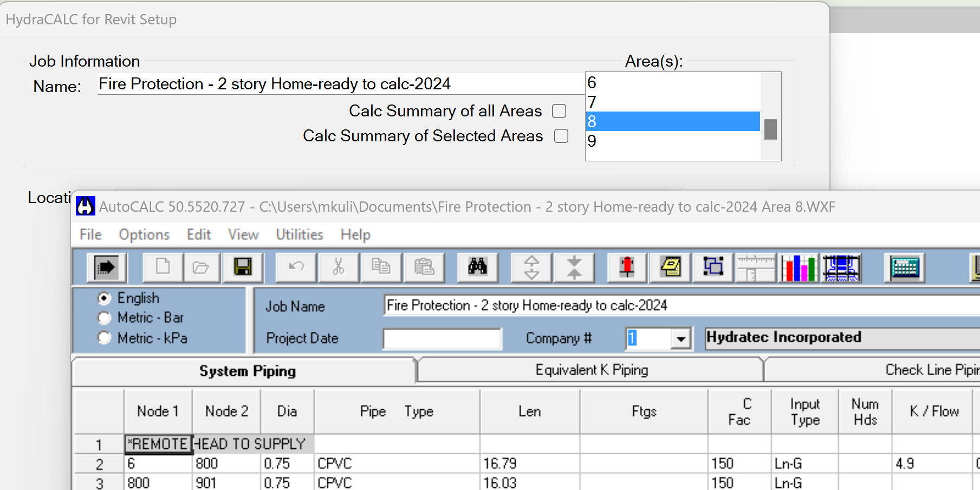Click row header number 2
The height and width of the screenshot is (490, 980).
[x=99, y=464]
